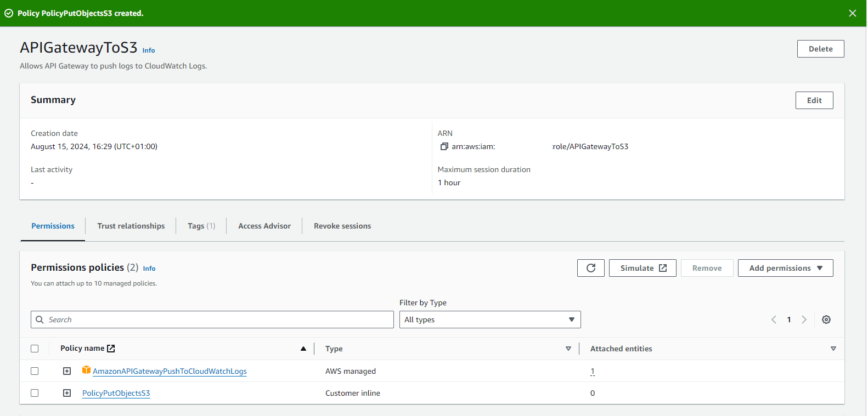Image resolution: width=868 pixels, height=416 pixels.
Task: Expand the PolicyPutObjectsS3 policy details
Action: (67, 393)
